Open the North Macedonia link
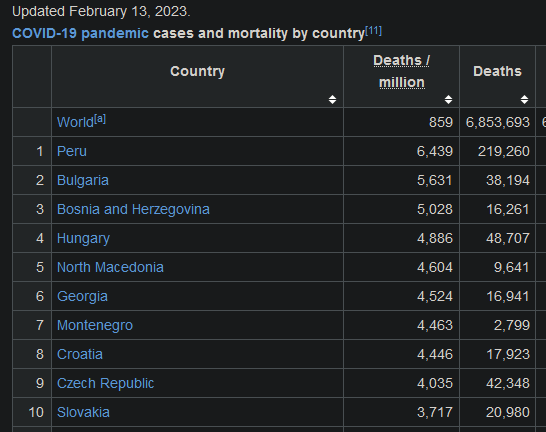Screen dimensions: 546x432 pyautogui.click(x=110, y=267)
